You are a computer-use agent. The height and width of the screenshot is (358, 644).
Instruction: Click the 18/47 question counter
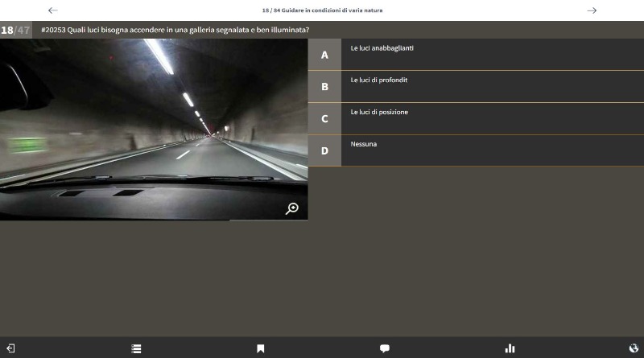15,30
